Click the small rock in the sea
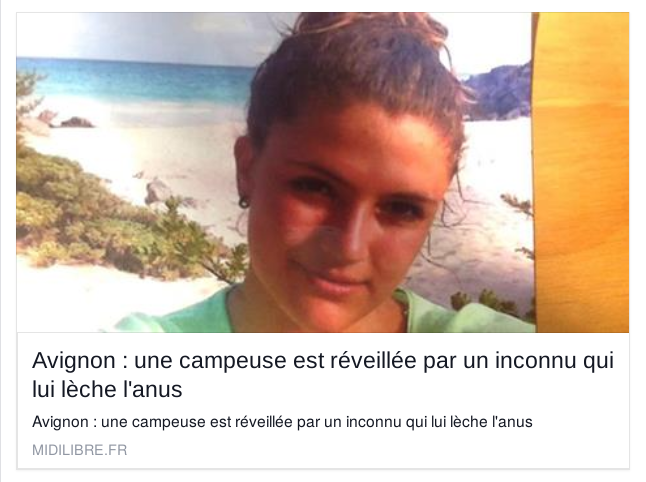The image size is (646, 482). [x=76, y=122]
